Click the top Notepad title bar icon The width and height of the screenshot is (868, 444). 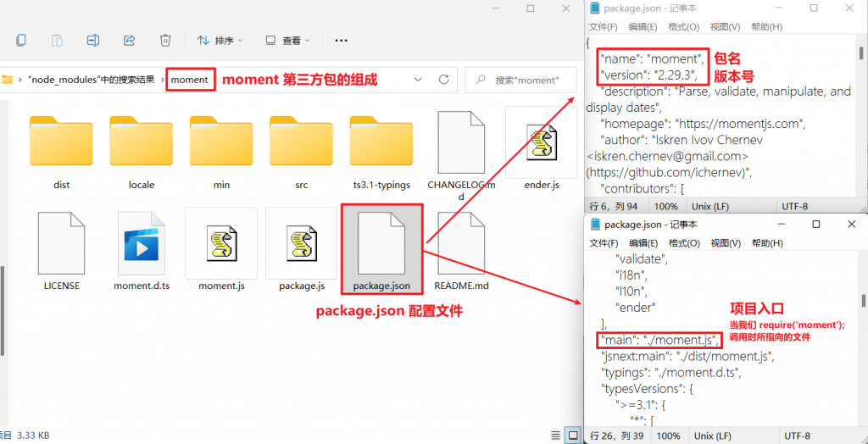pos(594,8)
